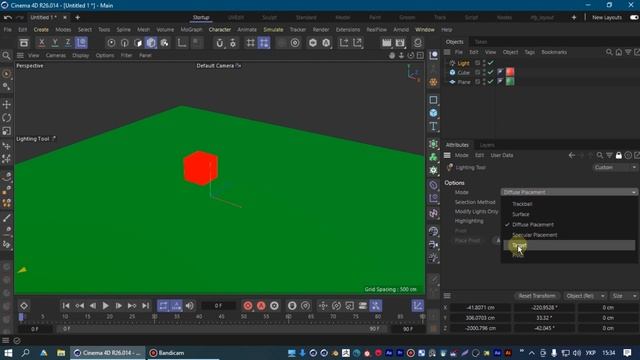Click the current frame field showing 0 F
The height and width of the screenshot is (360, 640).
(218, 306)
